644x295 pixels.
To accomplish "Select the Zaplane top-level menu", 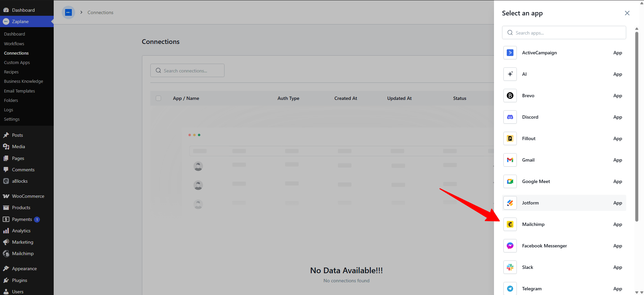I will (27, 21).
